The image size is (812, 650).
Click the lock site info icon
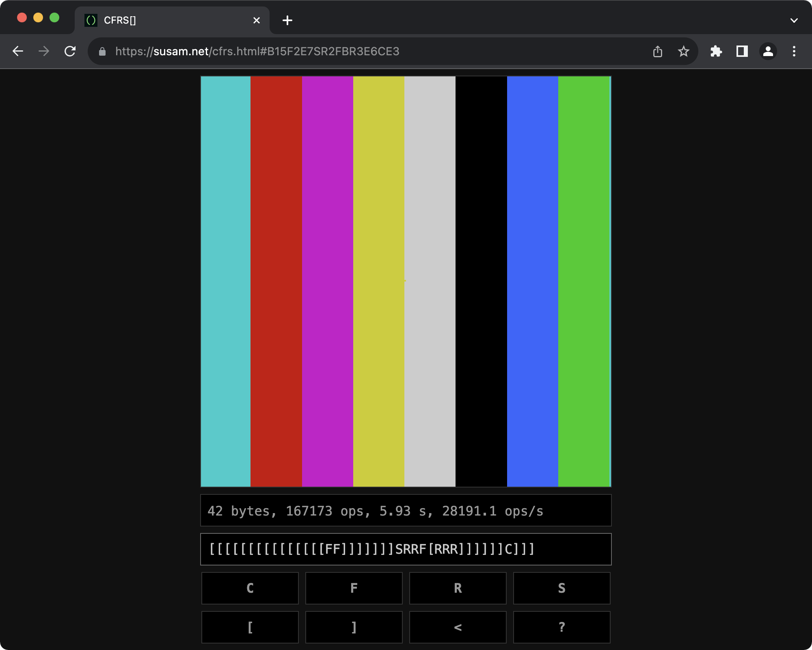[x=102, y=51]
